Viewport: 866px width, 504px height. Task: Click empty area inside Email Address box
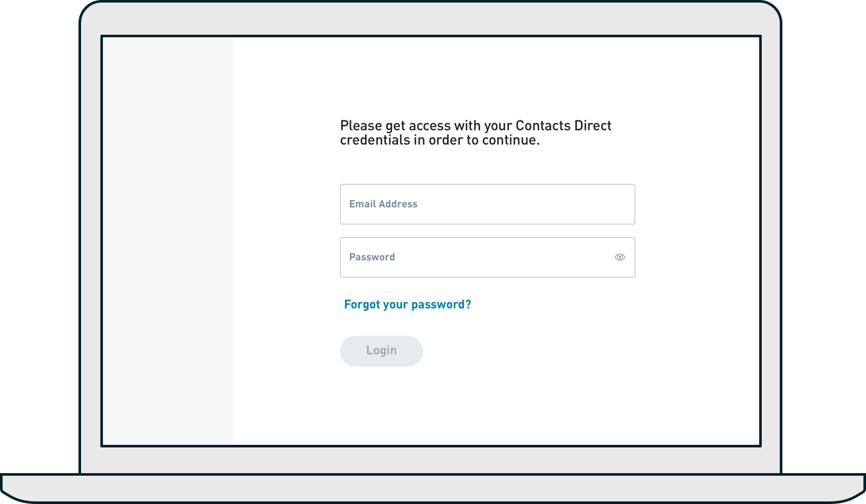coord(528,204)
